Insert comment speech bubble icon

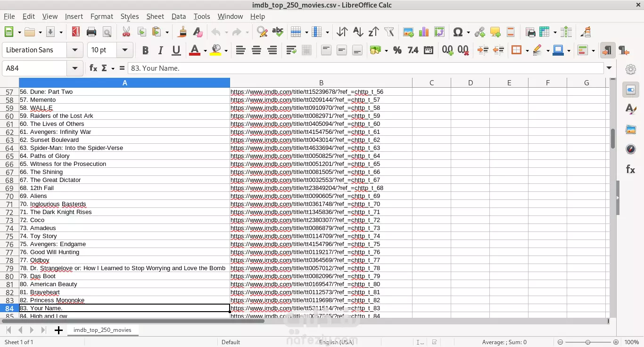pos(495,32)
